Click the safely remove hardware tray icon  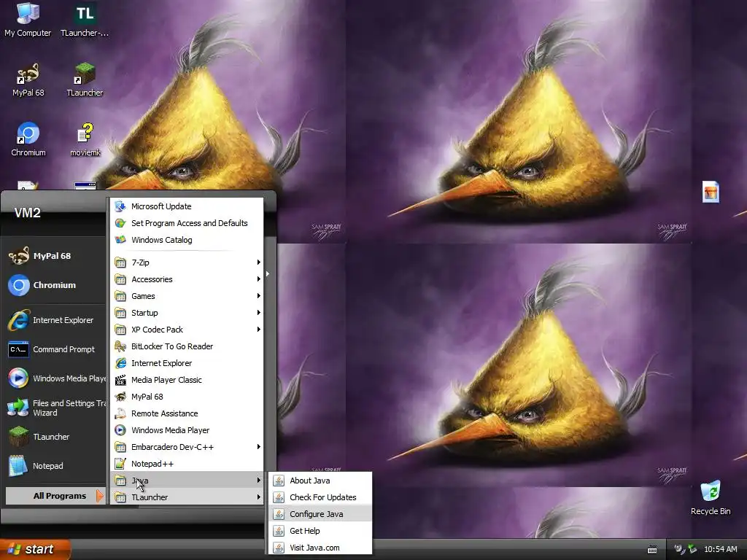coord(692,549)
